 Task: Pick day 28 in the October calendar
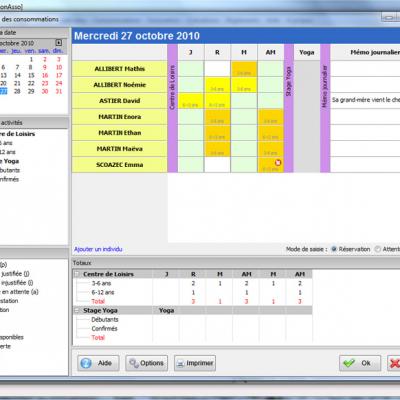tap(17, 91)
